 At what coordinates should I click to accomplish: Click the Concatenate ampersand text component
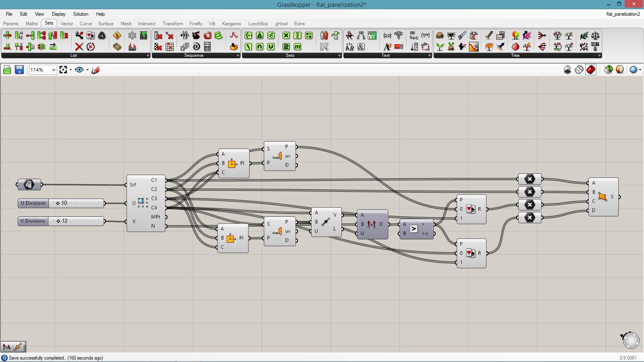tap(361, 47)
